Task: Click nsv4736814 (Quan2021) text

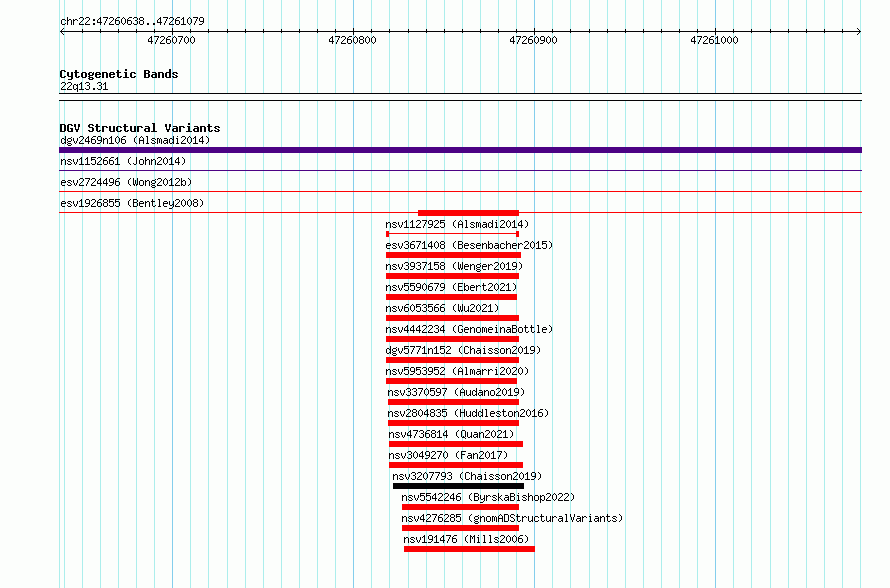Action: pyautogui.click(x=451, y=434)
